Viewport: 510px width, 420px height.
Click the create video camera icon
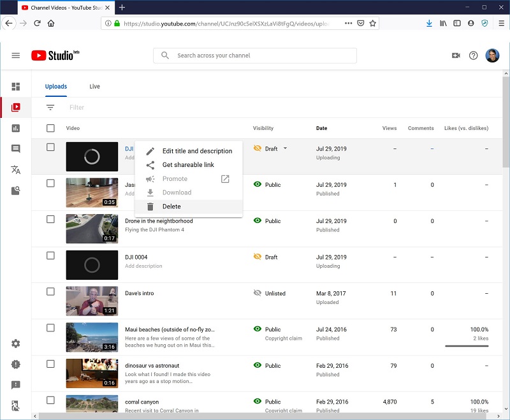tap(455, 55)
